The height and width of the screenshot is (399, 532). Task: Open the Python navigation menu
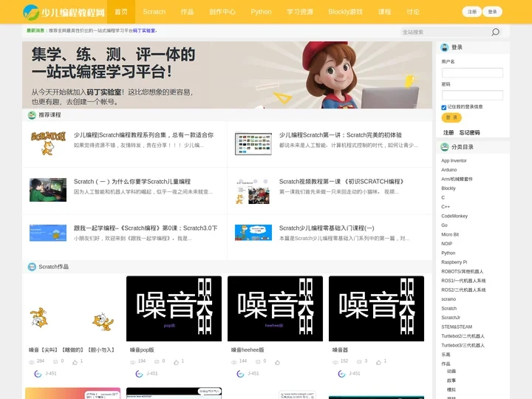pos(261,12)
